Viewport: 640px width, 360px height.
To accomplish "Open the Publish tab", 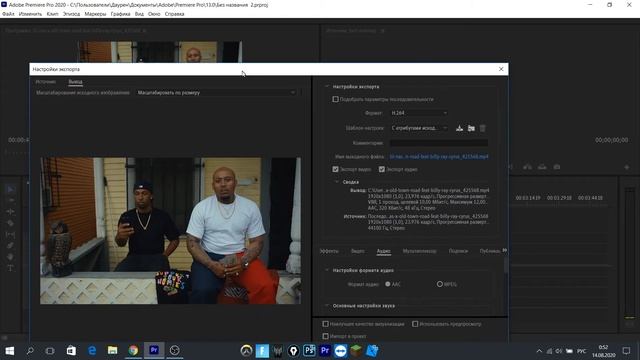I will click(490, 251).
